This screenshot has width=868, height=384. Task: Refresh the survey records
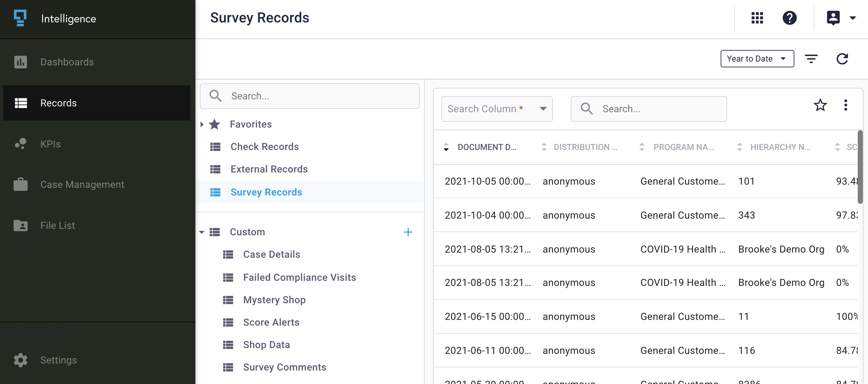(842, 59)
